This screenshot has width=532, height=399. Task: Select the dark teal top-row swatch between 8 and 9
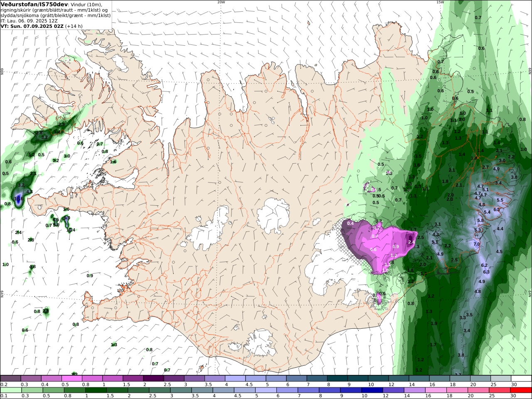pos(337,379)
